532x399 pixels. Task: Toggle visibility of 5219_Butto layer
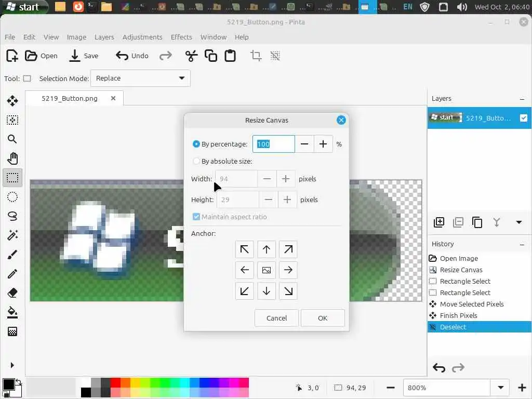tap(524, 118)
